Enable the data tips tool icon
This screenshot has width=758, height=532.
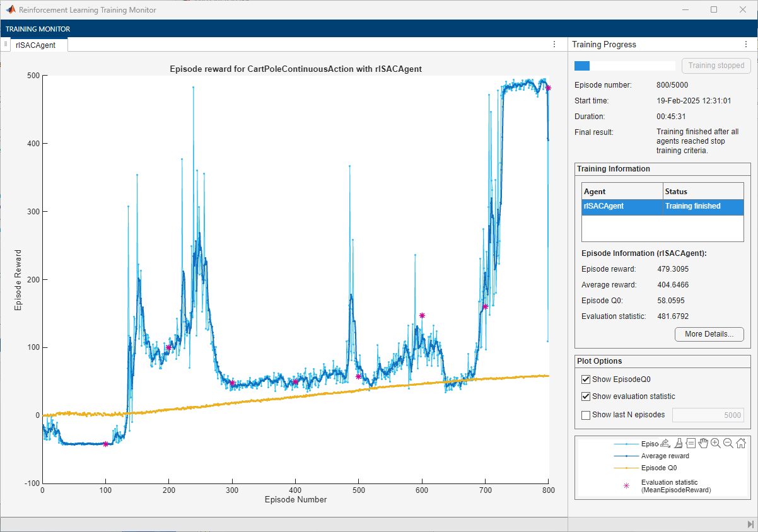691,443
